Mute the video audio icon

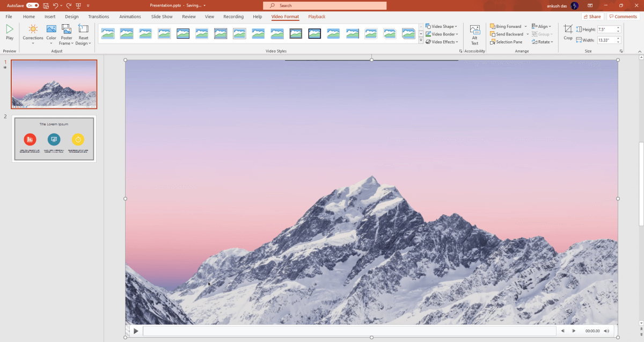point(606,331)
